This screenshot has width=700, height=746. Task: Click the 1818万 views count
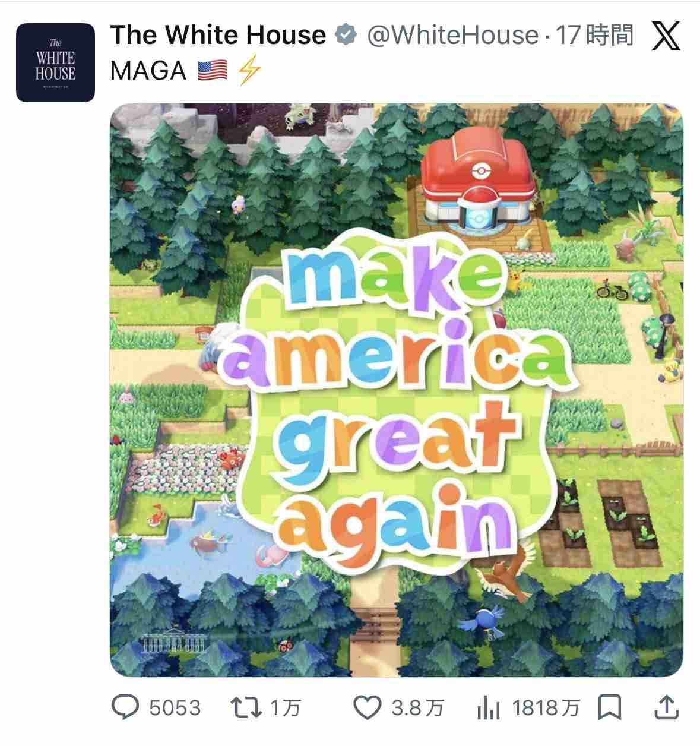tap(546, 708)
